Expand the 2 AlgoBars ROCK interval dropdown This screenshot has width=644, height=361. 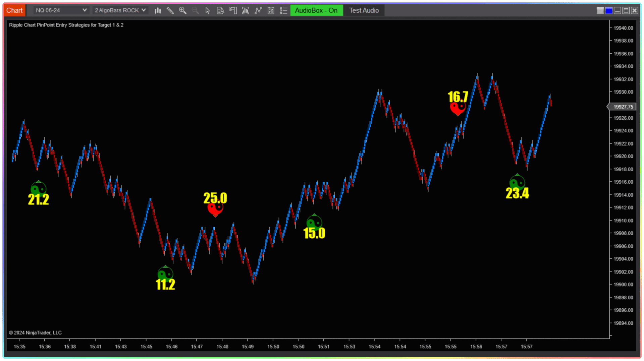pos(120,10)
